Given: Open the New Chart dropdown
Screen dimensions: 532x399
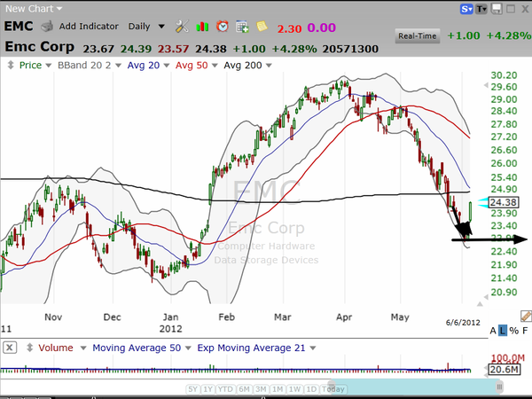Looking at the screenshot, I should pos(59,9).
